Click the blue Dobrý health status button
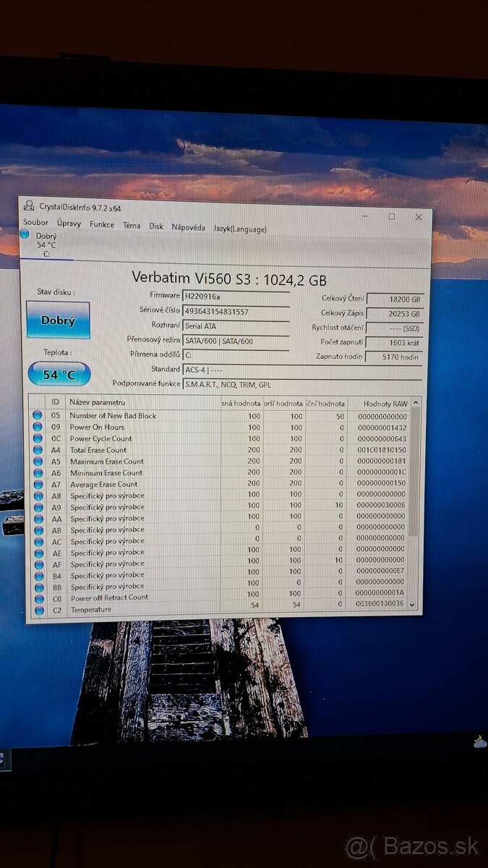The width and height of the screenshot is (488, 868). coord(58,320)
